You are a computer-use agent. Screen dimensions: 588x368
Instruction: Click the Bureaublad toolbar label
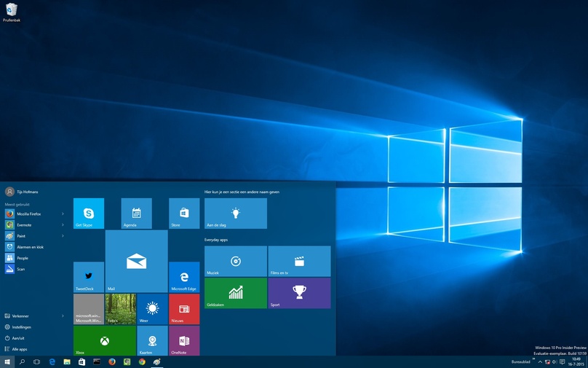tap(521, 361)
